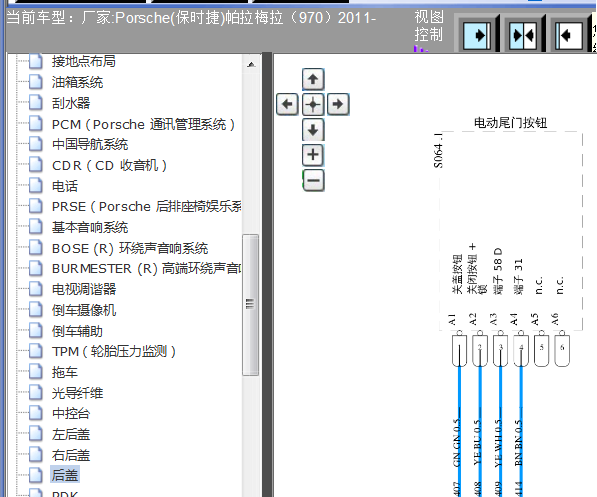597x497 pixels.
Task: Click the highlighted 后盖 tree item
Action: pos(65,475)
